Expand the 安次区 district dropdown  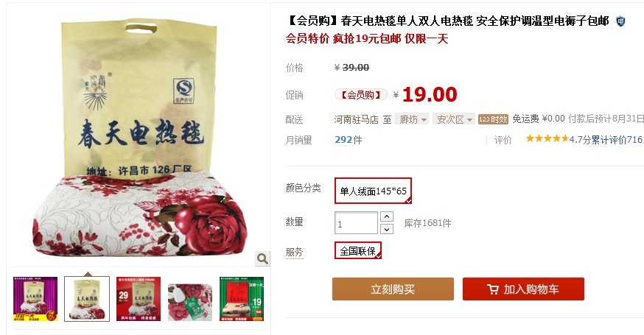pyautogui.click(x=453, y=119)
